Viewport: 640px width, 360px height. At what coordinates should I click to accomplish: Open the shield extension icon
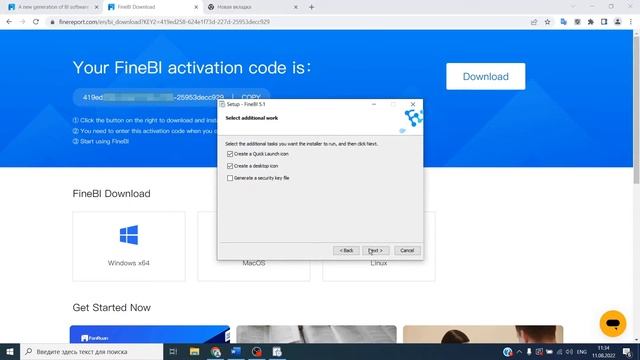point(577,22)
